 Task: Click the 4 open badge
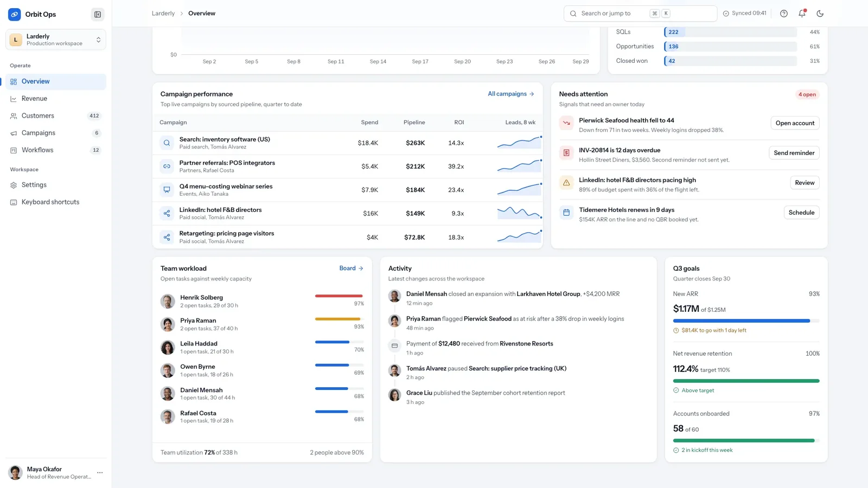coord(807,94)
